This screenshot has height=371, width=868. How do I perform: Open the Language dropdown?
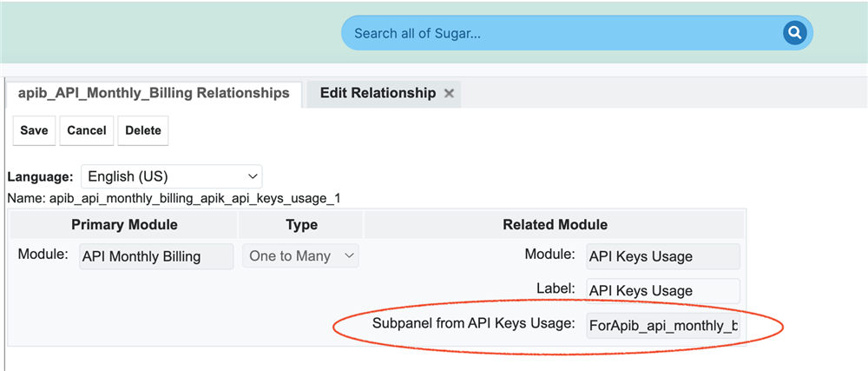point(171,176)
